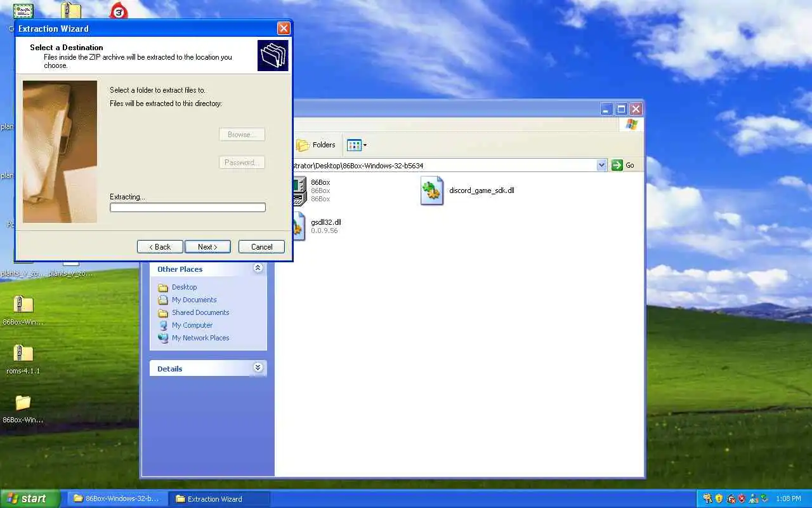Viewport: 812px width, 508px height.
Task: Click the disabled Browse button
Action: [x=242, y=135]
